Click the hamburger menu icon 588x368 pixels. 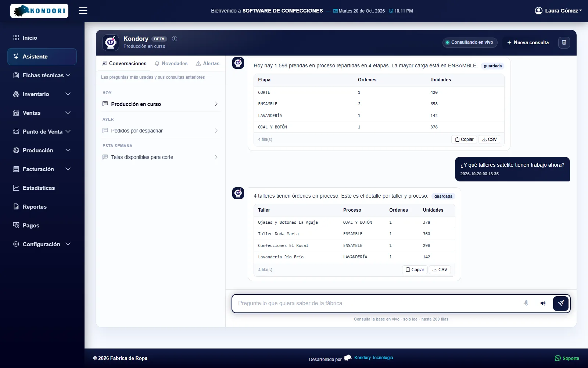pyautogui.click(x=83, y=11)
